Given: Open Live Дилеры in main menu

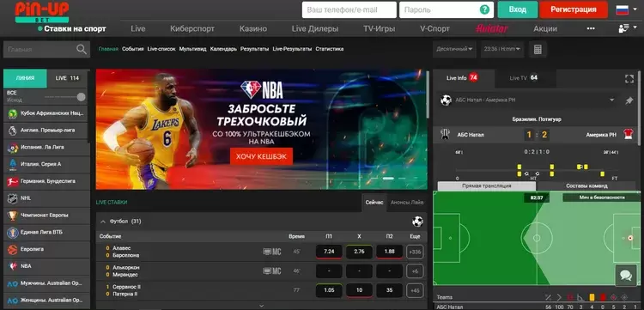Looking at the screenshot, I should point(315,28).
